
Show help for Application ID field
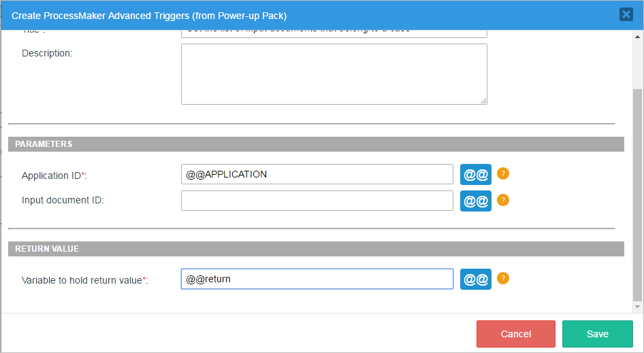point(503,173)
